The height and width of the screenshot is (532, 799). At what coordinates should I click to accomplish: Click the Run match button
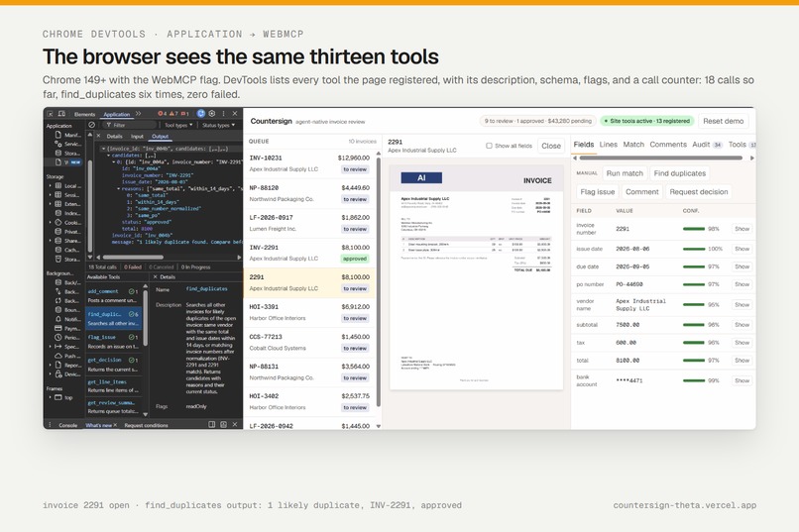(x=625, y=173)
